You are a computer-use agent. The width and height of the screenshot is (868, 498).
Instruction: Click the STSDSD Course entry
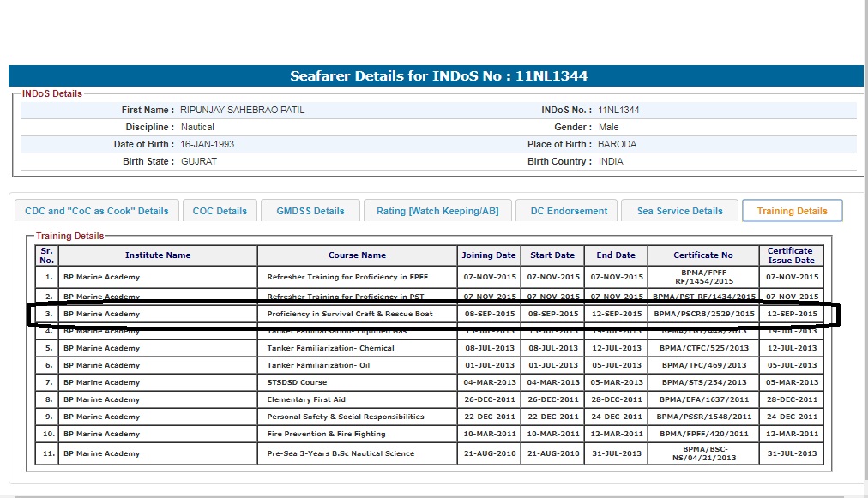coord(297,382)
